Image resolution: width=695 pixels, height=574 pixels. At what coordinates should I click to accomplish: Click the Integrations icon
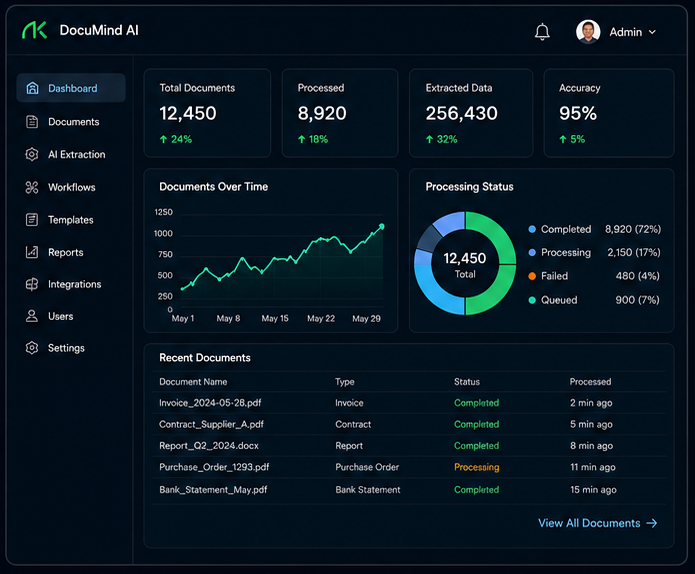[x=32, y=284]
